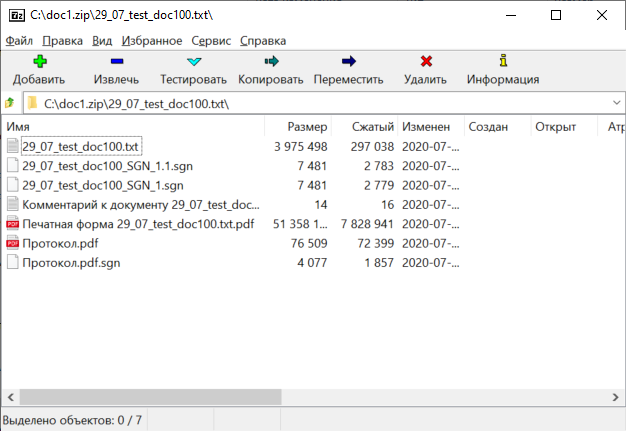Select file name 29_07_test_doc100_SGN_1.1.sgn
The height and width of the screenshot is (431, 626).
107,166
